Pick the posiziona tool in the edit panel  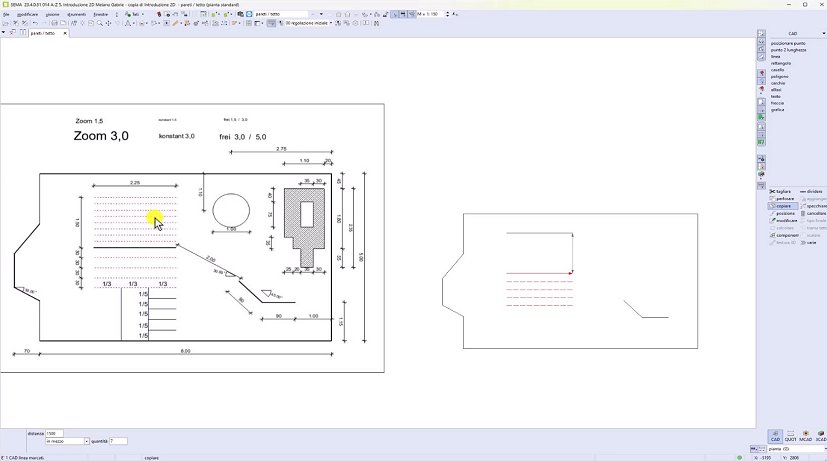(785, 213)
